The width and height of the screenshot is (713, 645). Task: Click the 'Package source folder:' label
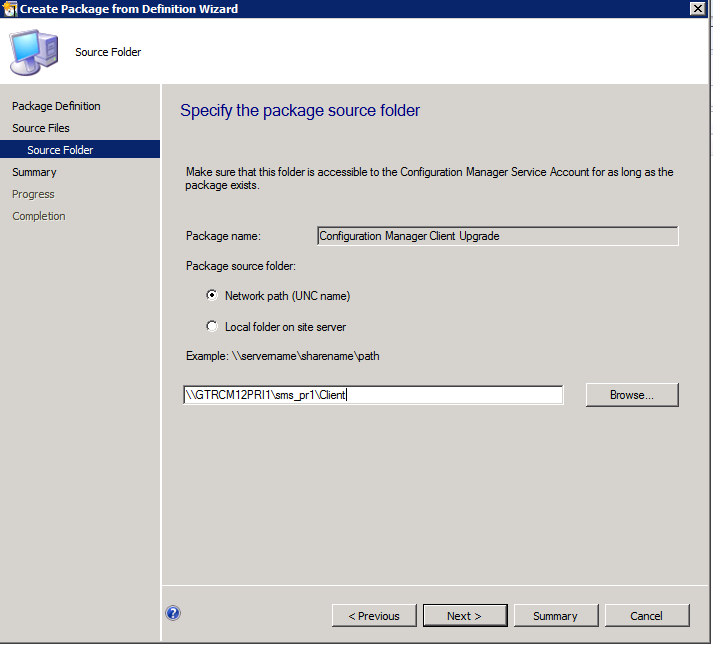241,266
